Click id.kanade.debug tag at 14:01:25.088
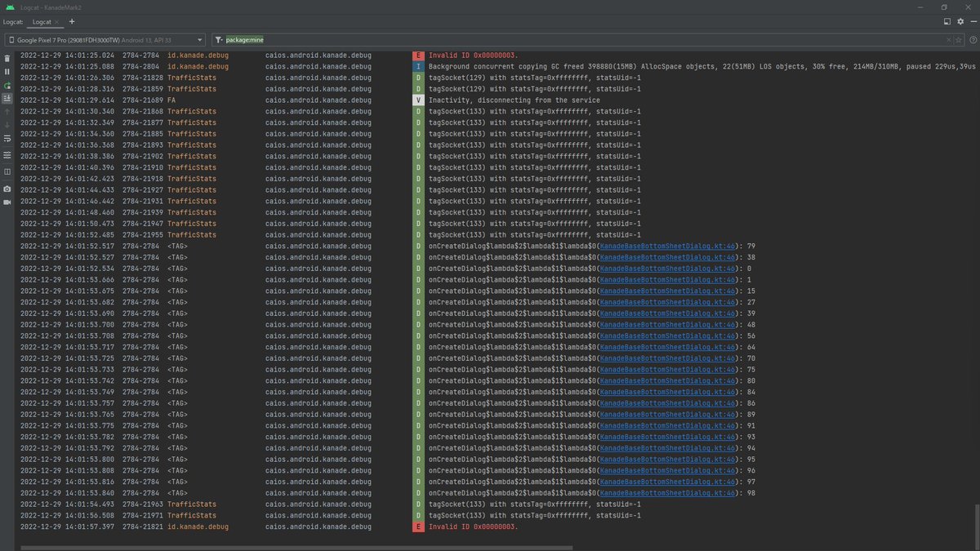Viewport: 980px width, 551px height. point(198,66)
